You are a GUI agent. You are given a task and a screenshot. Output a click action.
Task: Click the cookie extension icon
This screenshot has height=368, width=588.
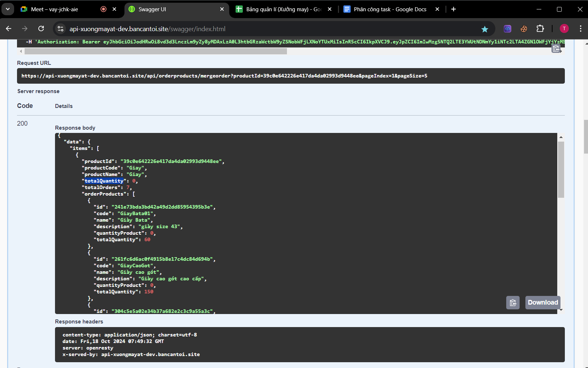[x=524, y=29]
